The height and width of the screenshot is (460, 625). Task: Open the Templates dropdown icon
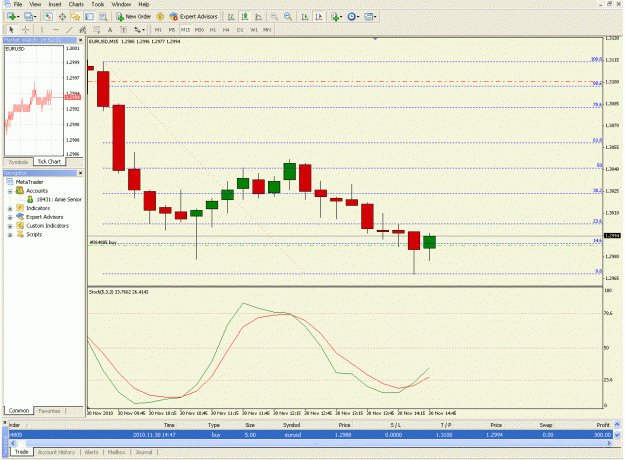coord(370,16)
